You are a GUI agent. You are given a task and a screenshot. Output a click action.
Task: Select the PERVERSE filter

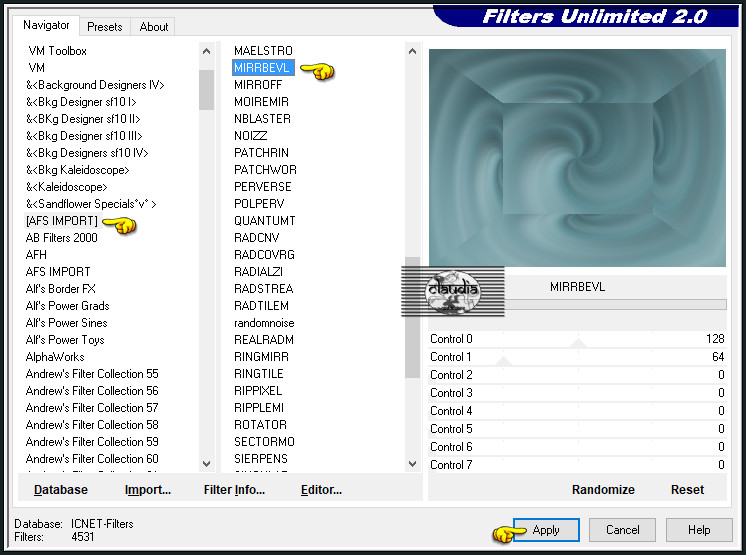pos(263,187)
